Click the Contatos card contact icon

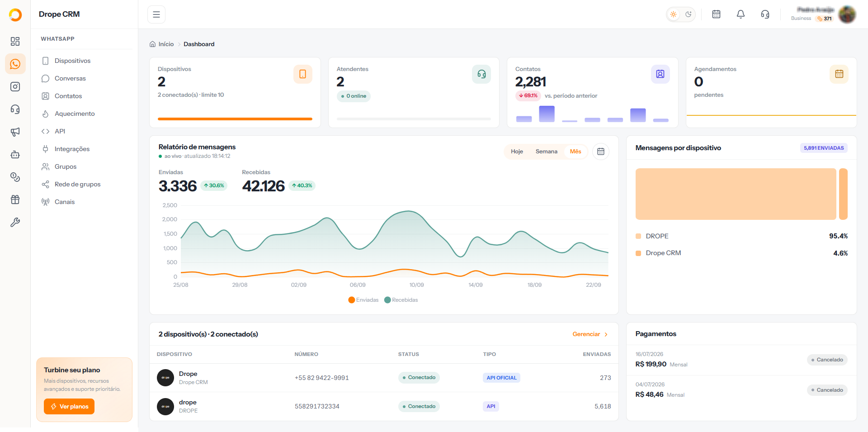click(x=660, y=74)
